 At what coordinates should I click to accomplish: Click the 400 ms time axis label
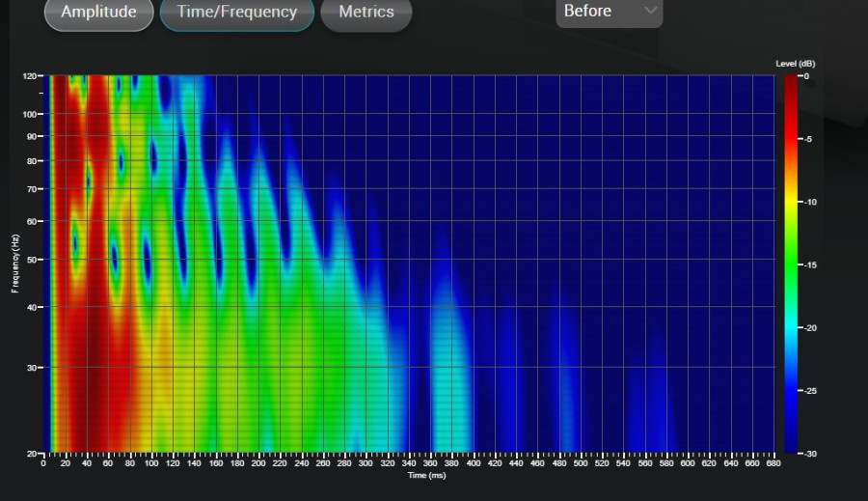pyautogui.click(x=474, y=463)
